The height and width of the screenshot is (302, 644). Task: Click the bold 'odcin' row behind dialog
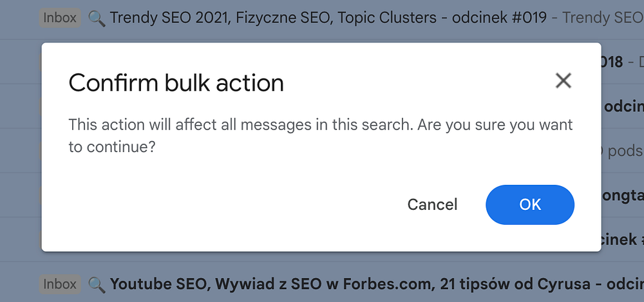[x=622, y=107]
